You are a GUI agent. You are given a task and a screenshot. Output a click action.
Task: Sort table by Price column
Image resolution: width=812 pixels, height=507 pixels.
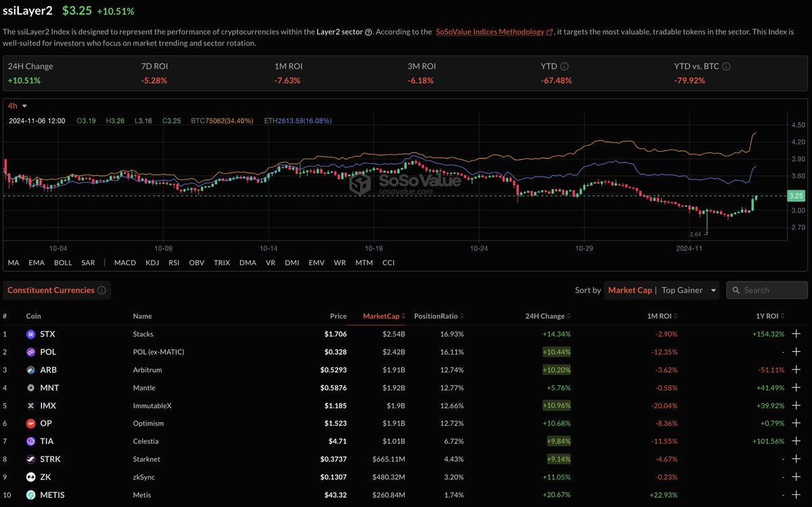click(338, 316)
